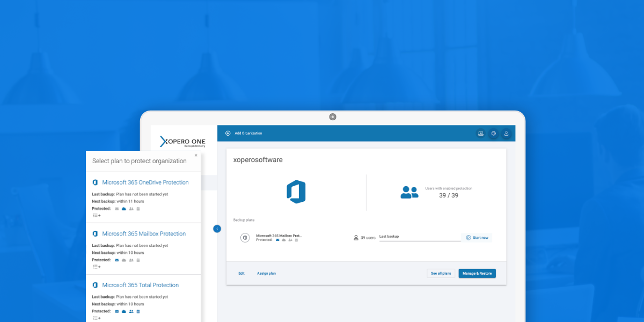
Task: Click See all plans button
Action: pos(441,273)
